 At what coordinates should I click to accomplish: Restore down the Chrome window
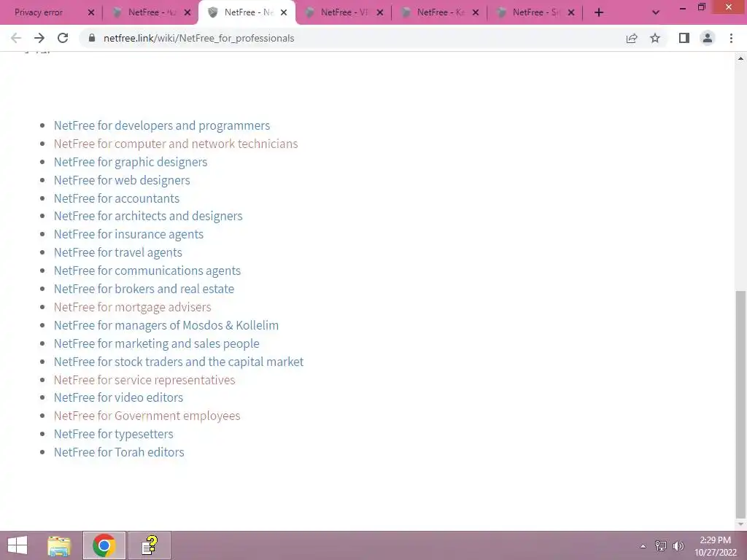point(702,7)
